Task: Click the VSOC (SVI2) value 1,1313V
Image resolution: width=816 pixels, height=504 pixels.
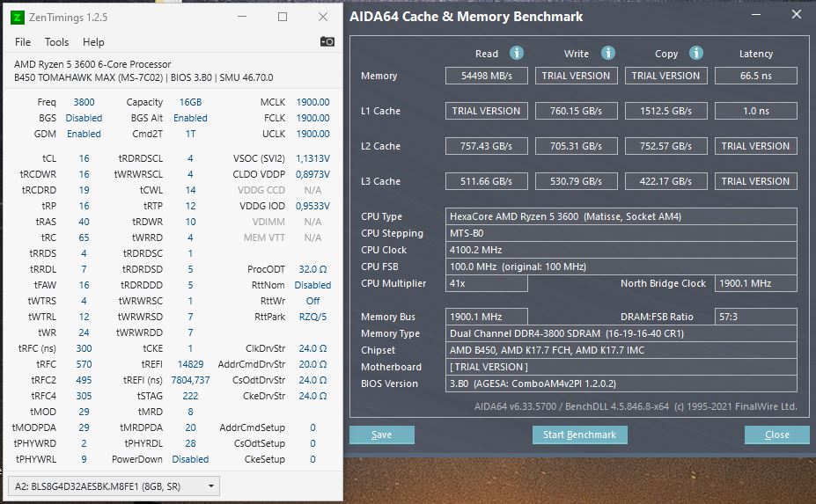Action: [x=312, y=158]
